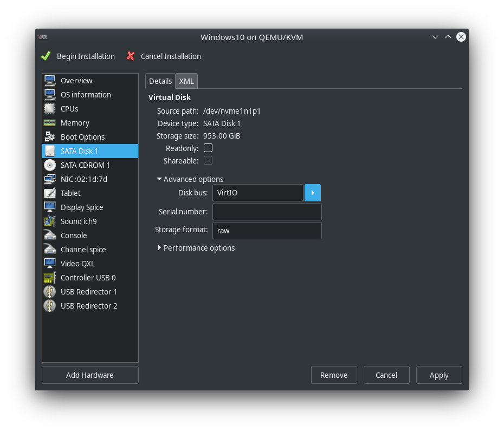Select the CPUs chip icon
Image resolution: width=504 pixels, height=432 pixels.
click(50, 109)
